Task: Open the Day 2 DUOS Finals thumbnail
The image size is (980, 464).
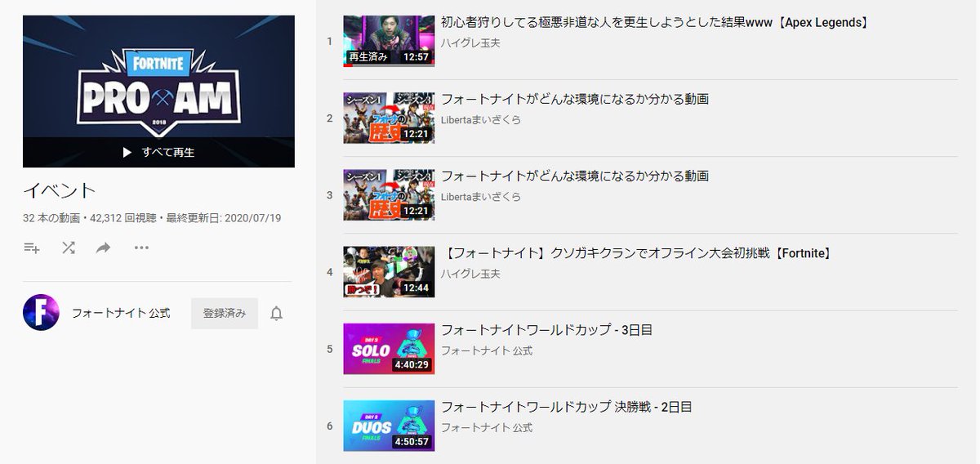Action: pyautogui.click(x=389, y=425)
